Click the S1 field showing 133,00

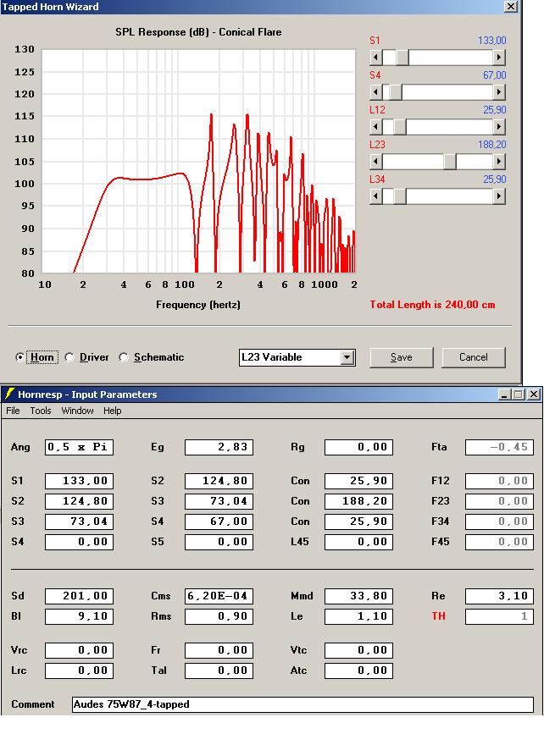[x=79, y=481]
